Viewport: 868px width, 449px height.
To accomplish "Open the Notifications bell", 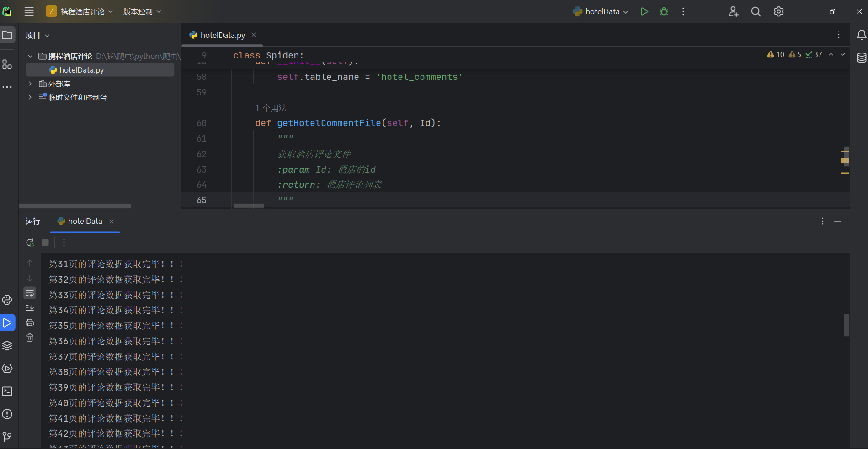I will [862, 35].
